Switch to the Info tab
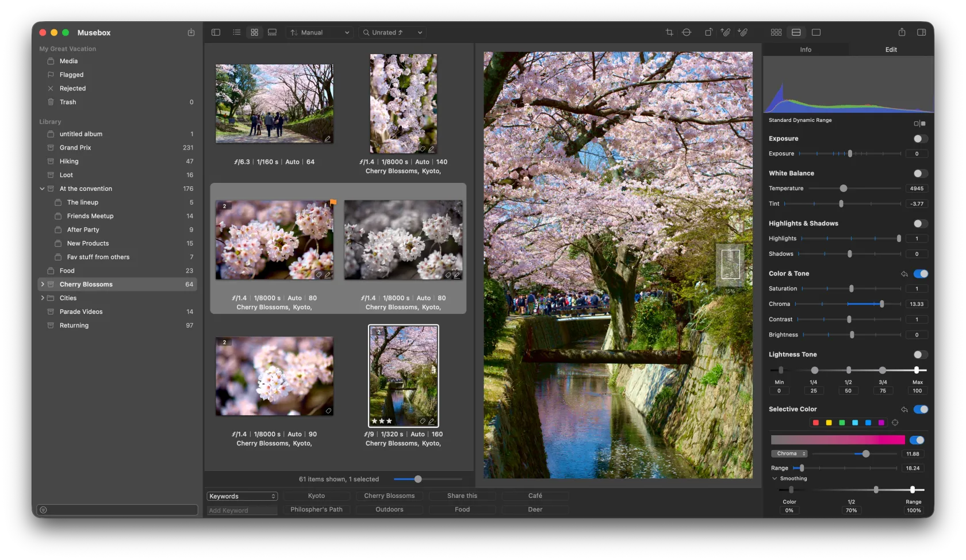The width and height of the screenshot is (966, 560). (x=806, y=50)
